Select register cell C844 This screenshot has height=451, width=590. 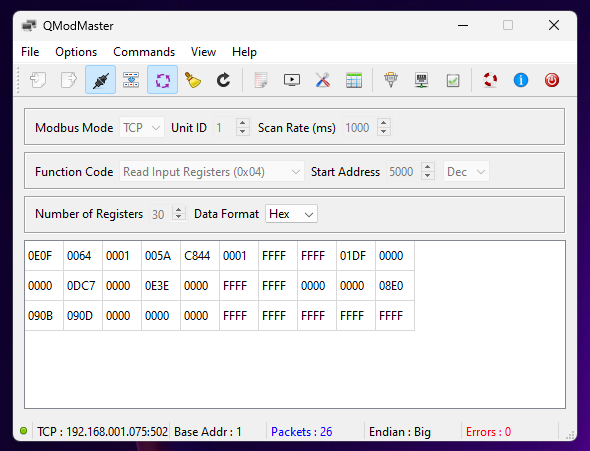(x=200, y=256)
